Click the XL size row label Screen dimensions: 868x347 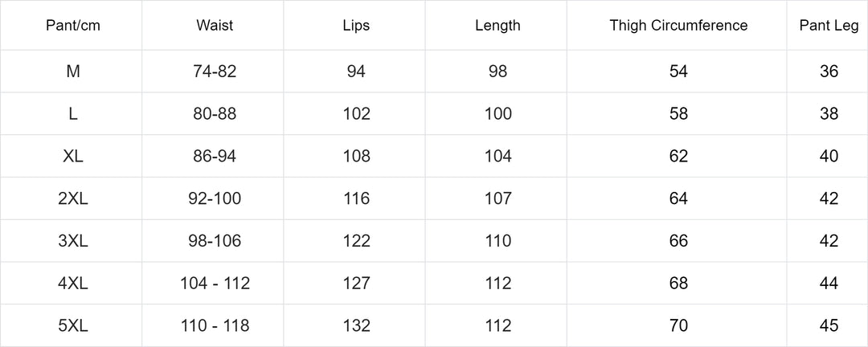[x=72, y=157]
